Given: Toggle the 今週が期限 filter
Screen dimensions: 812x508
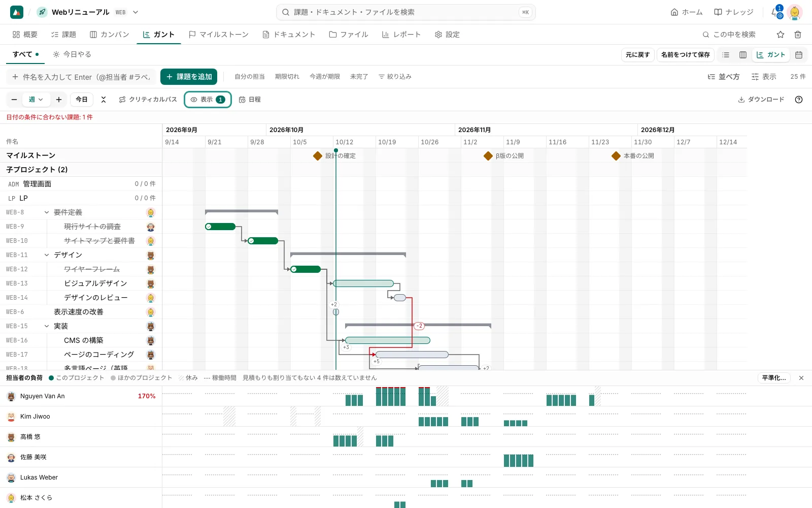Looking at the screenshot, I should click(x=325, y=77).
